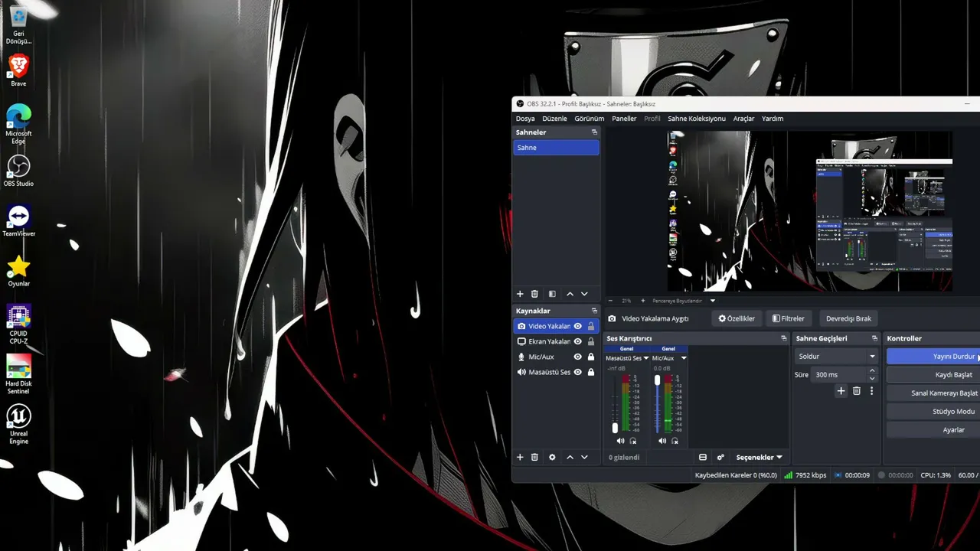Add a transition with plus in Sahne Geçişleri

tap(841, 391)
